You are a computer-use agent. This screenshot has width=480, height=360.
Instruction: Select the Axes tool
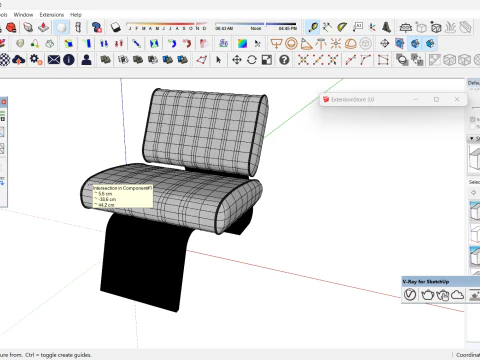[x=372, y=27]
